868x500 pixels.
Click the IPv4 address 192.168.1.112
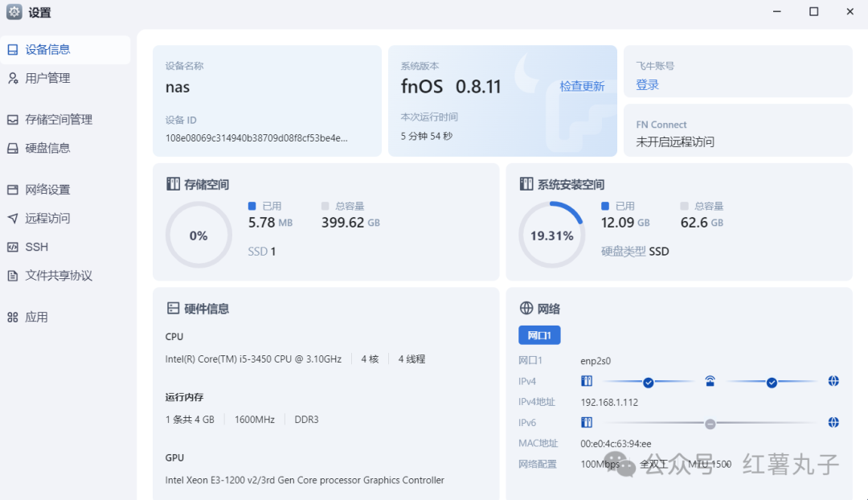coord(609,403)
